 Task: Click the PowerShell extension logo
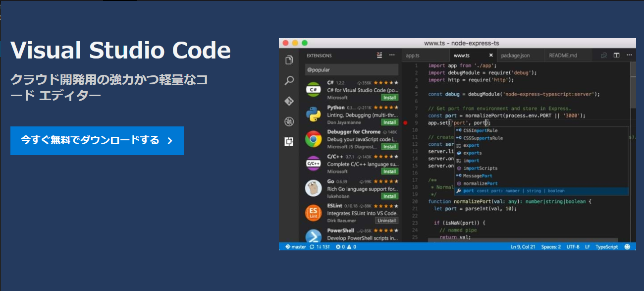pos(313,235)
